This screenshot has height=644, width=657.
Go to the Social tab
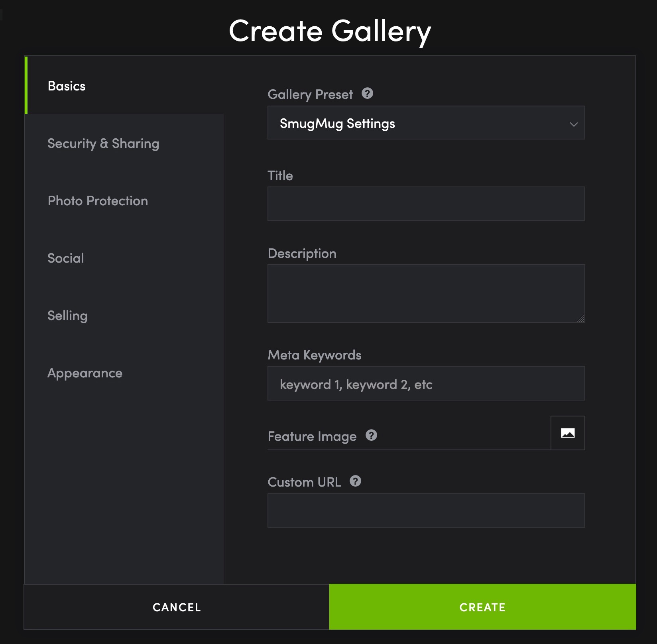pyautogui.click(x=124, y=258)
